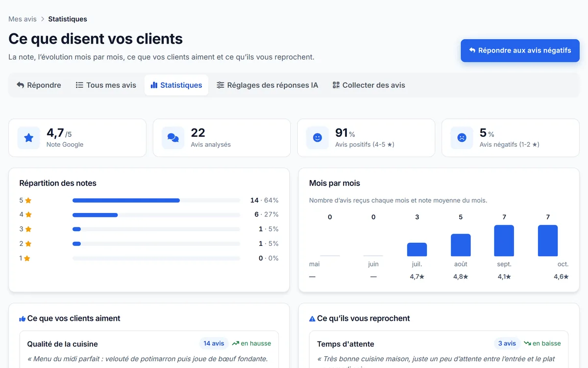Click the 91 % positive reviews value
Image resolution: width=588 pixels, height=368 pixels.
[345, 133]
